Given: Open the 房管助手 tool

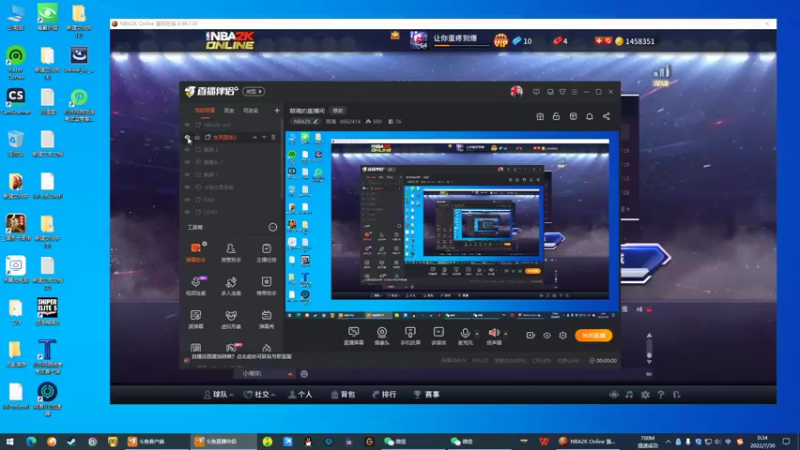Looking at the screenshot, I should pyautogui.click(x=231, y=253).
